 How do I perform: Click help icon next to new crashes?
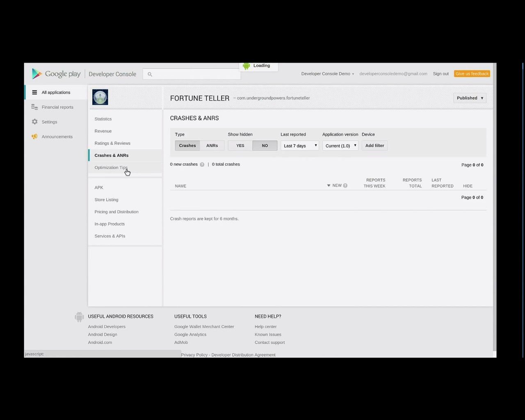click(202, 164)
